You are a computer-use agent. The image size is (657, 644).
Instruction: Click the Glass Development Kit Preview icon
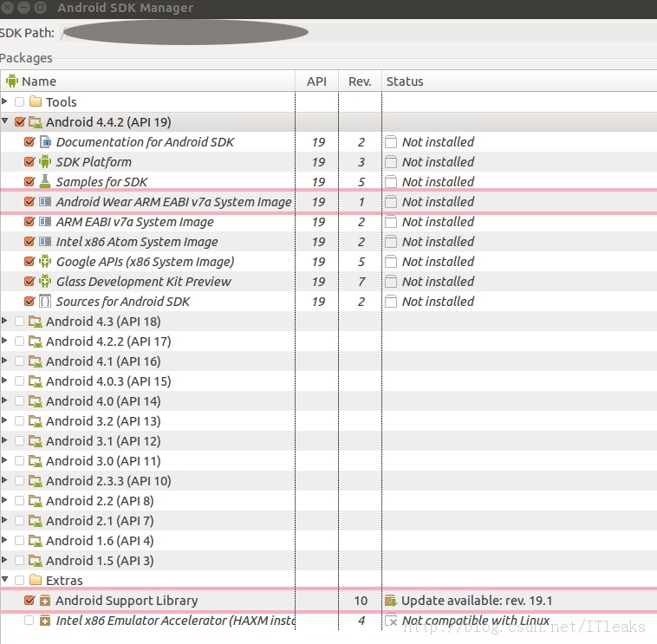45,281
